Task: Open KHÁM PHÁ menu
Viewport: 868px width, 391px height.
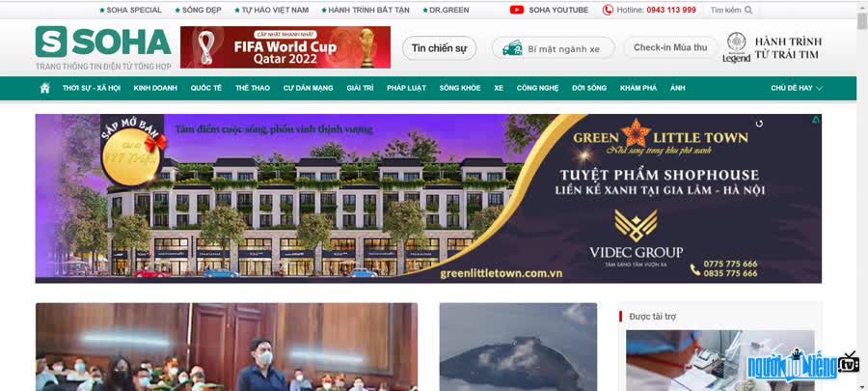Action: [x=638, y=88]
